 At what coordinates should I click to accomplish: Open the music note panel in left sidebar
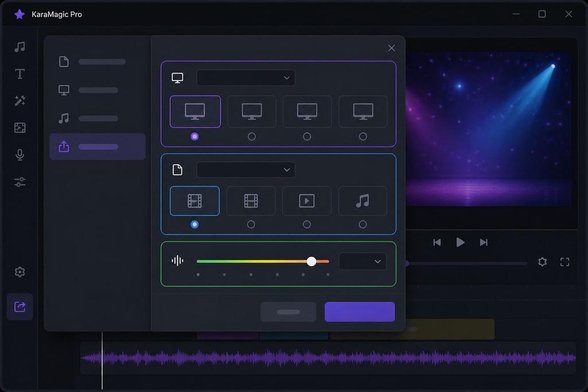click(x=20, y=47)
